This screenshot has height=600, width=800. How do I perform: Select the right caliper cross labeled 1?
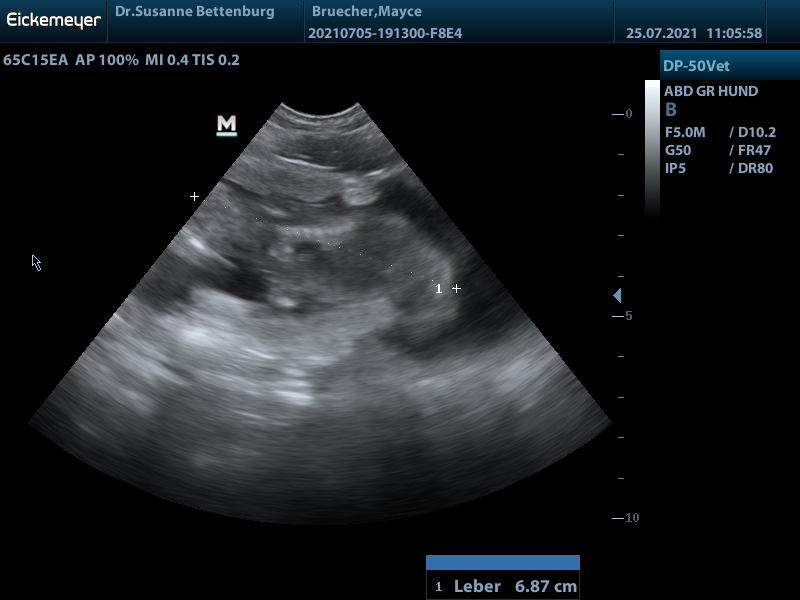tap(456, 288)
